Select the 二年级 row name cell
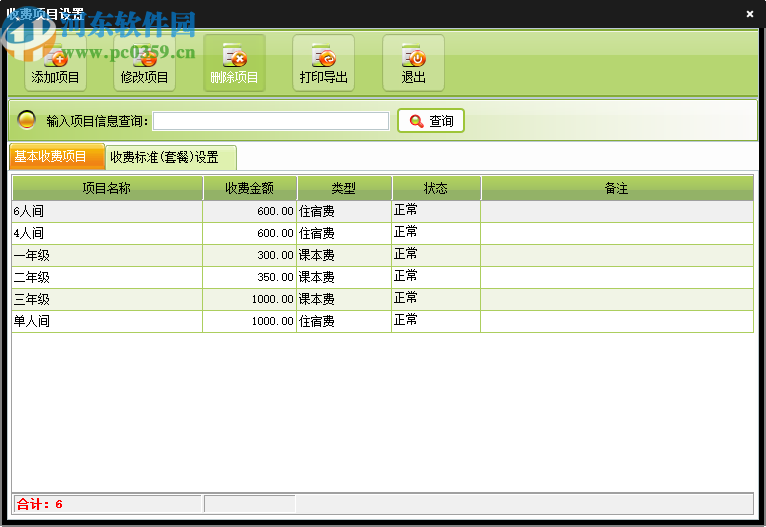 [107, 277]
